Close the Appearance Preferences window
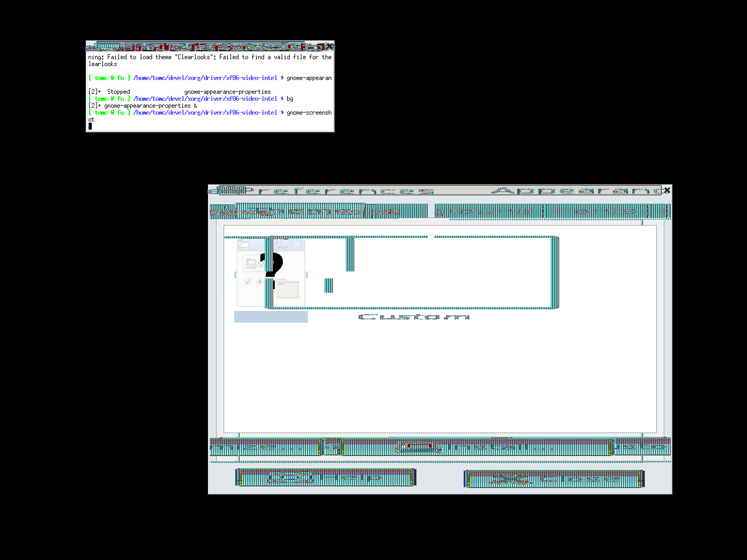The height and width of the screenshot is (560, 747). pos(667,190)
